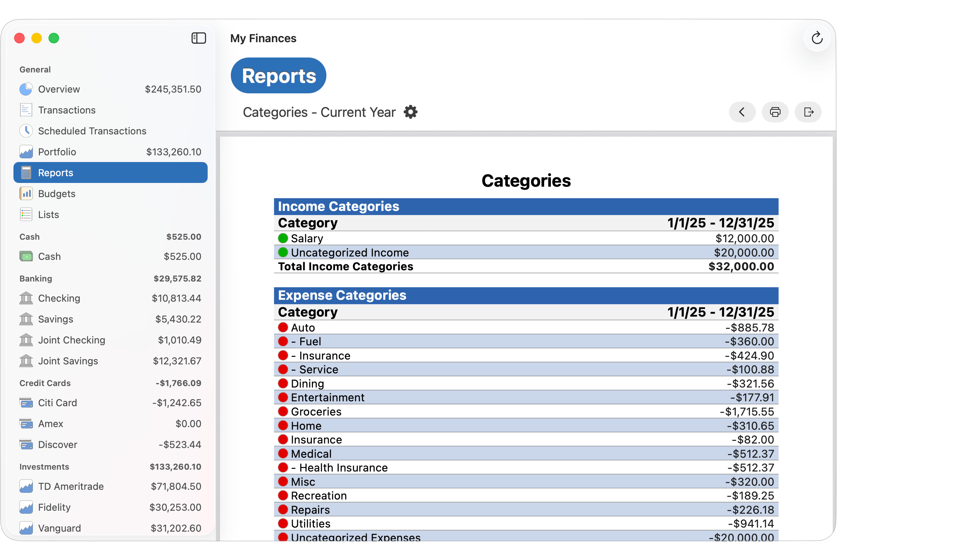Select Scheduled Transactions clock item
The width and height of the screenshot is (971, 560).
[92, 131]
